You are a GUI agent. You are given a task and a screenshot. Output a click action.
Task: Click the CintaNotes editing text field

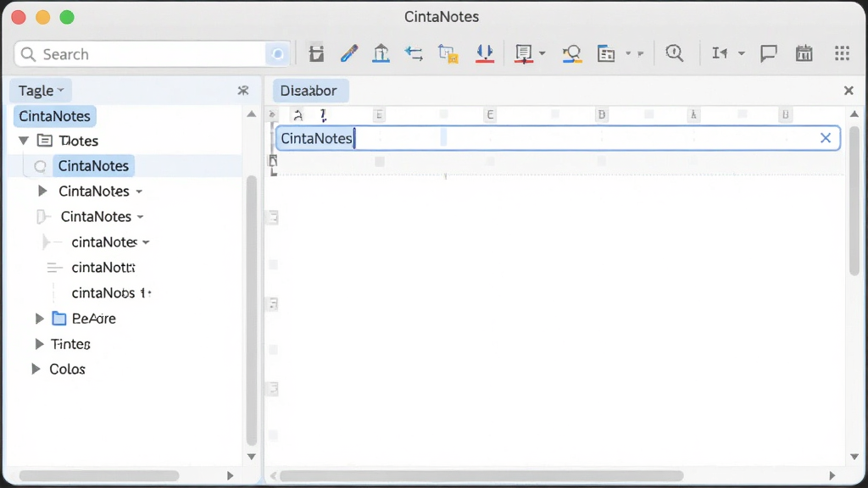[x=558, y=138]
